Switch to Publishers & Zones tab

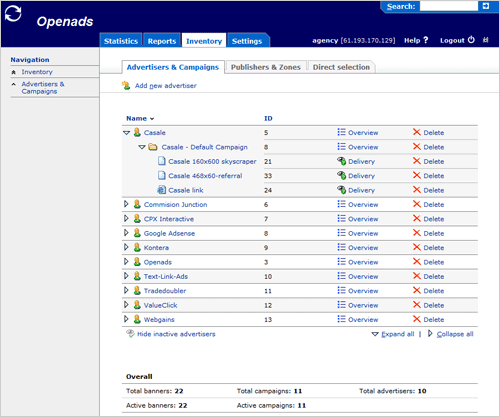coord(266,67)
